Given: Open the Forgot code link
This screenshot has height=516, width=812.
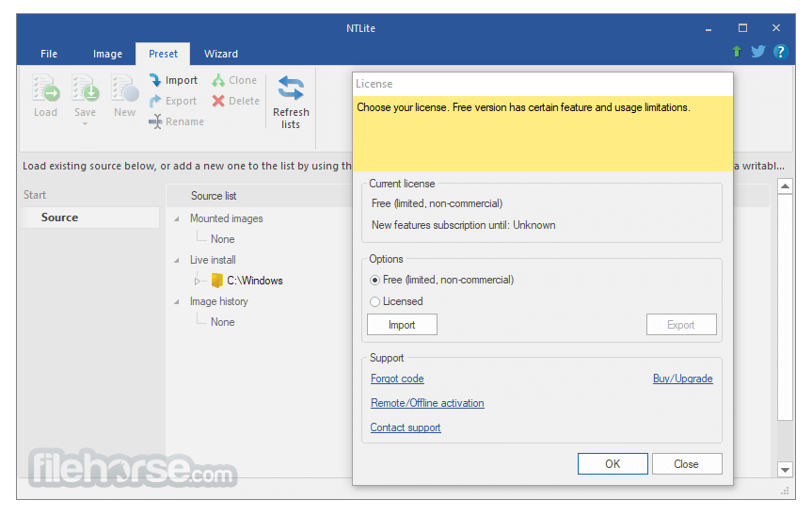Looking at the screenshot, I should (x=397, y=379).
